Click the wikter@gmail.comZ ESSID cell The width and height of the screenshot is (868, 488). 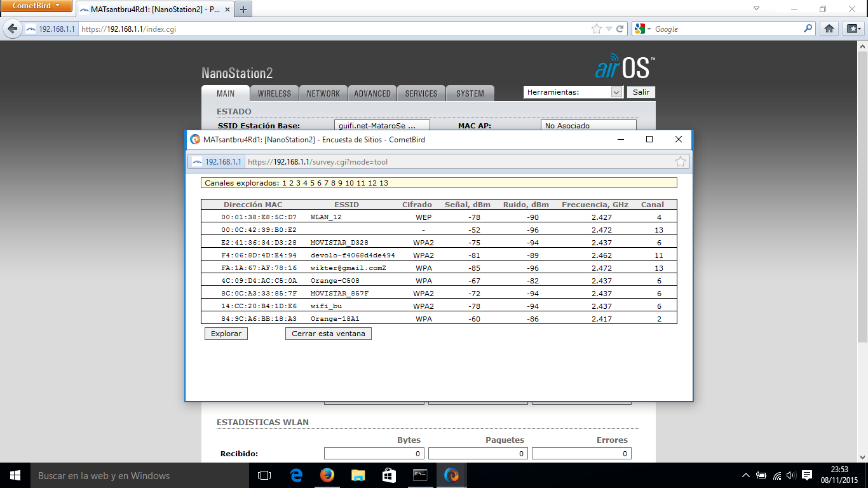(x=348, y=268)
